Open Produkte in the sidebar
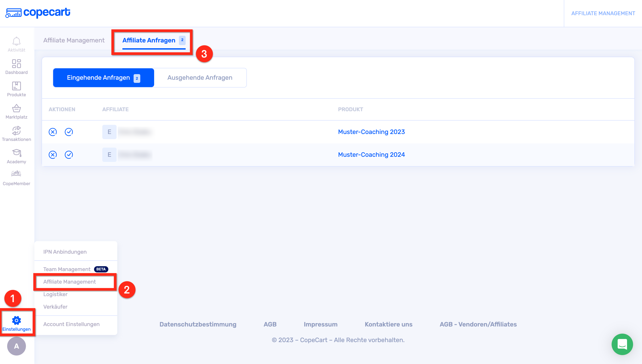 (17, 86)
